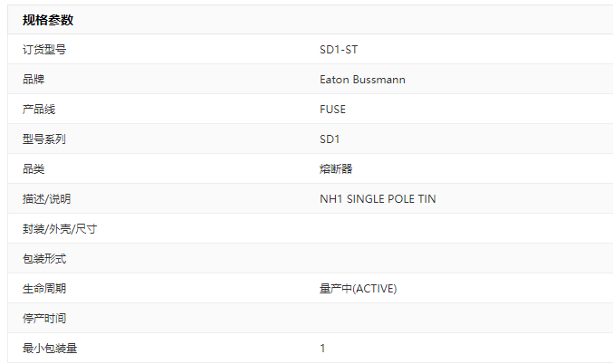This screenshot has width=613, height=364.
Task: Click the 品牌 row label
Action: pyautogui.click(x=34, y=80)
